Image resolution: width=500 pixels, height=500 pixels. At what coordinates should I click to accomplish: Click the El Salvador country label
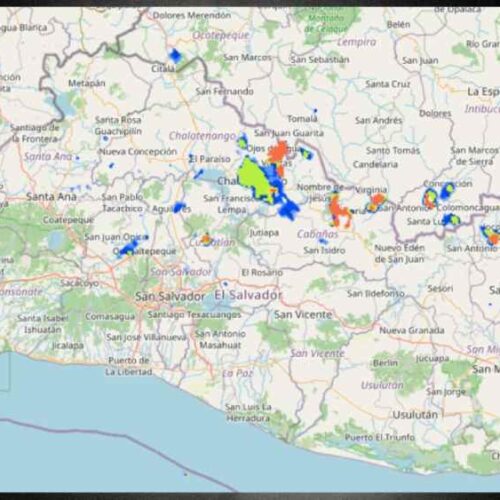coord(248,295)
